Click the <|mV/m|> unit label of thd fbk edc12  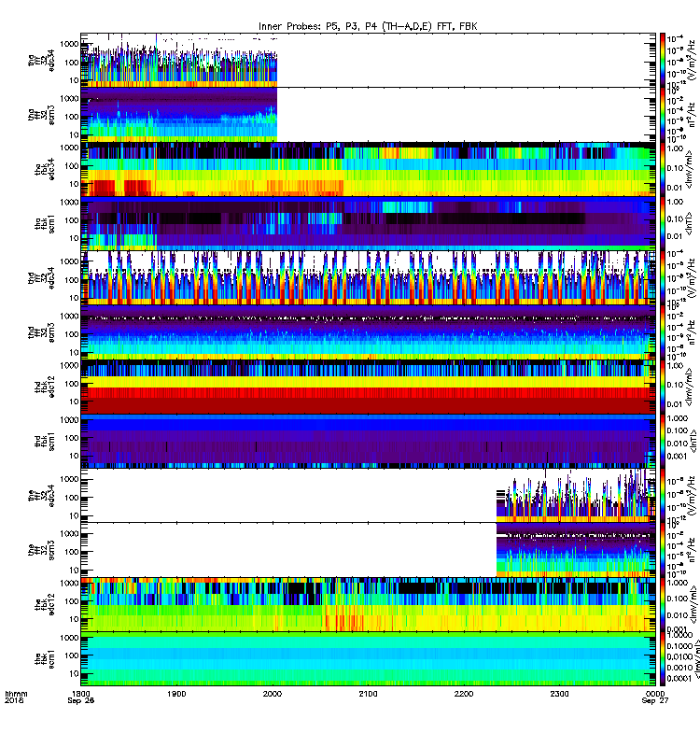click(x=691, y=387)
